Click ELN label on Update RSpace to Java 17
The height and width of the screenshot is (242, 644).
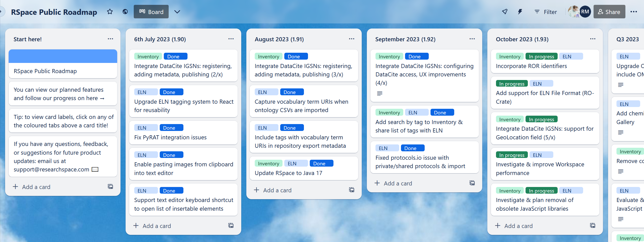[x=296, y=163]
